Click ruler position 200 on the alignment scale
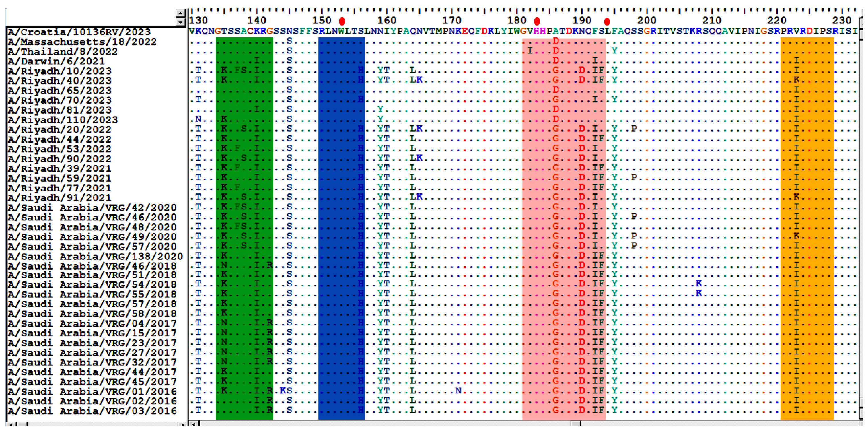 click(x=647, y=20)
